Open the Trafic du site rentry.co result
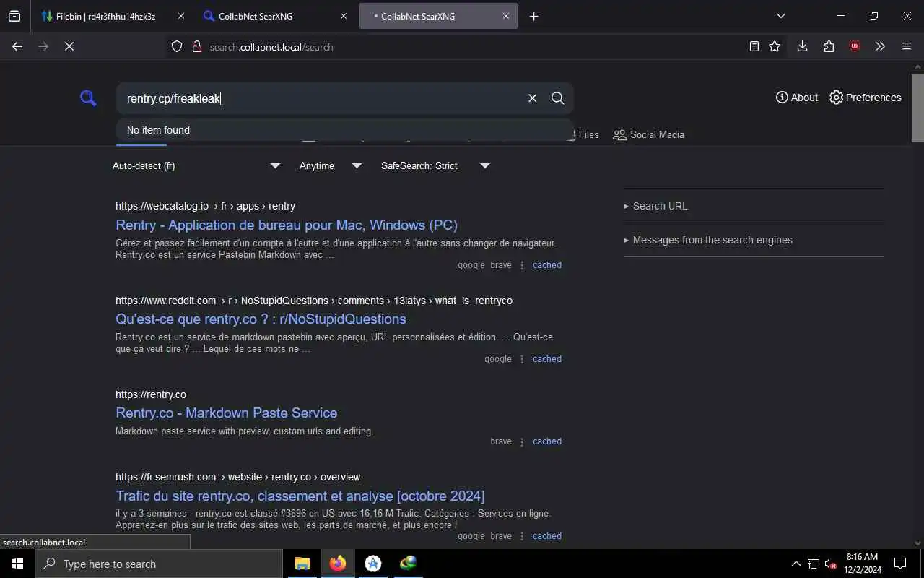This screenshot has width=924, height=578. pyautogui.click(x=300, y=496)
